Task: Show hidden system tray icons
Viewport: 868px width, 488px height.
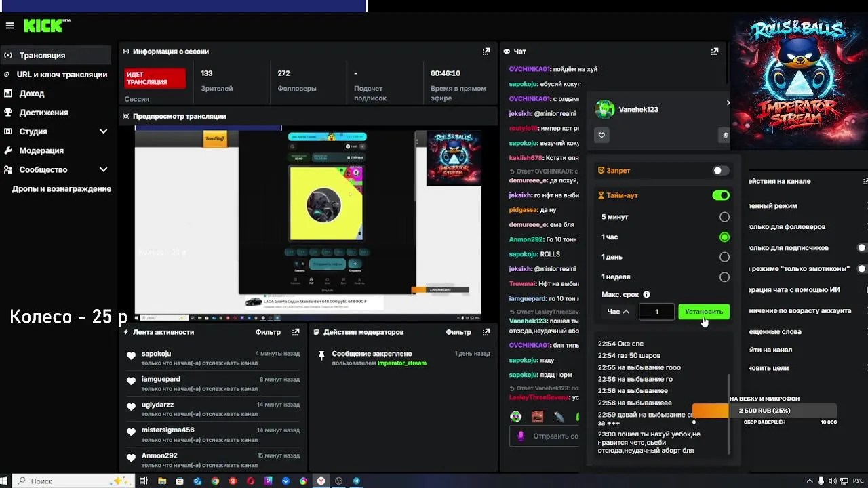Action: (810, 481)
